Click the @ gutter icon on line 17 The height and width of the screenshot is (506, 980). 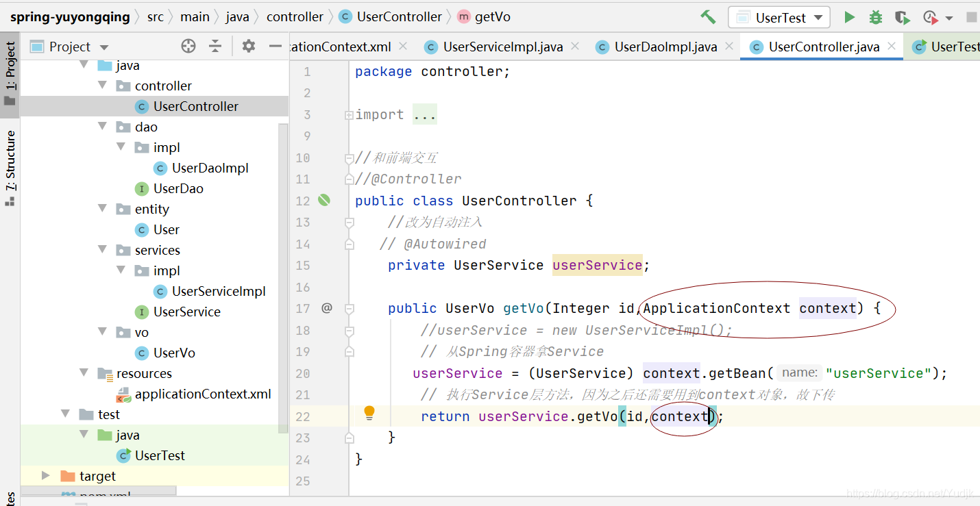pos(326,308)
